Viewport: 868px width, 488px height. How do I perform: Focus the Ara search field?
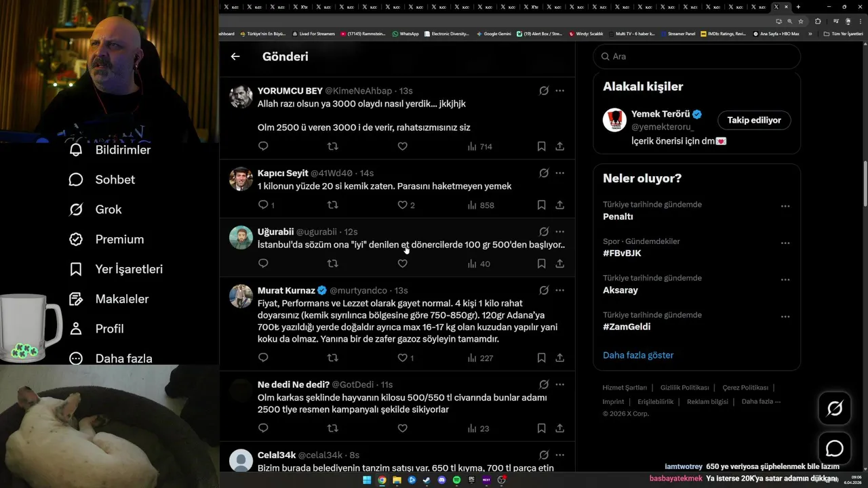(696, 56)
